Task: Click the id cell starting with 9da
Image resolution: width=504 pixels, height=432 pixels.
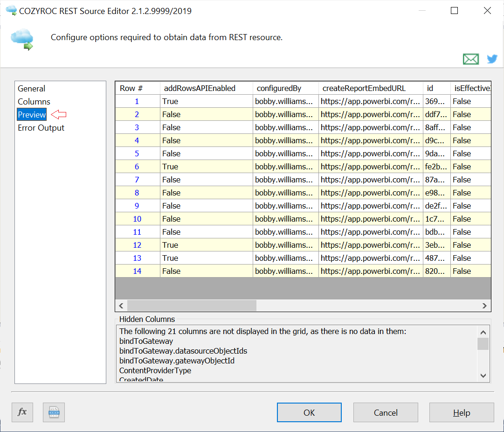Action: click(436, 153)
